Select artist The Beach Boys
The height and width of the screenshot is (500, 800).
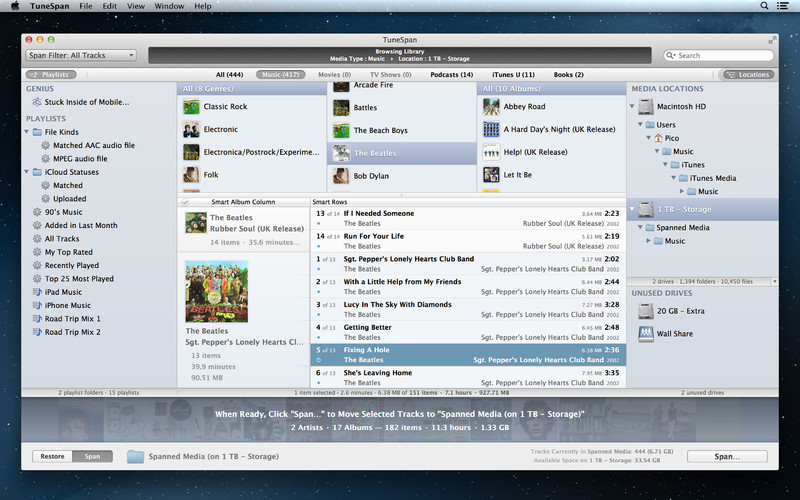[x=402, y=131]
